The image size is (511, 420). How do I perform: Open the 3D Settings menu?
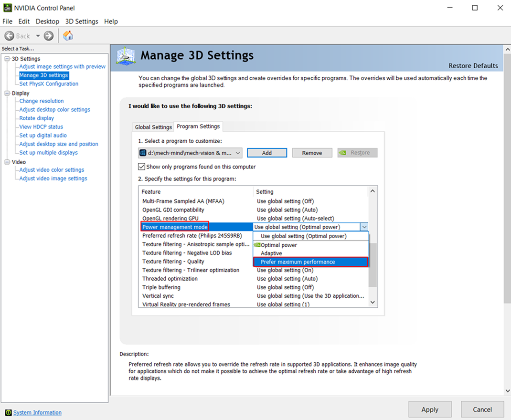(x=82, y=21)
